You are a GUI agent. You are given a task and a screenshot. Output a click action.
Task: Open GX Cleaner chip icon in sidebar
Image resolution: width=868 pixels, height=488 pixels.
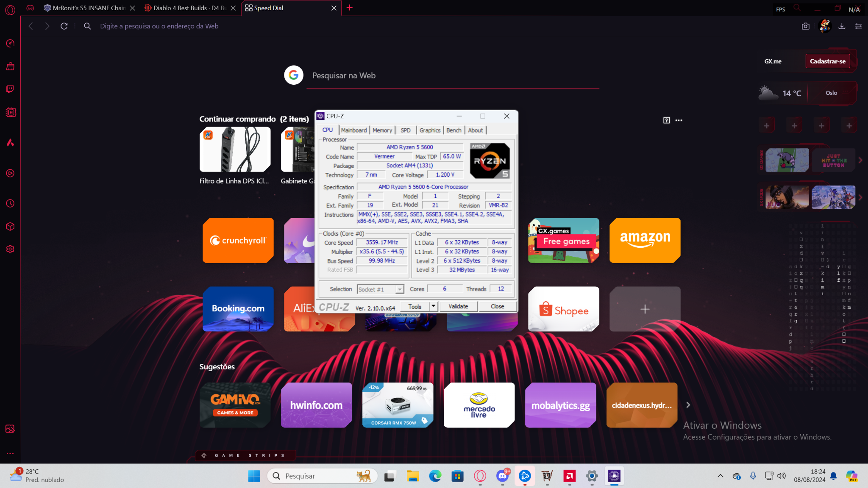coord(11,112)
